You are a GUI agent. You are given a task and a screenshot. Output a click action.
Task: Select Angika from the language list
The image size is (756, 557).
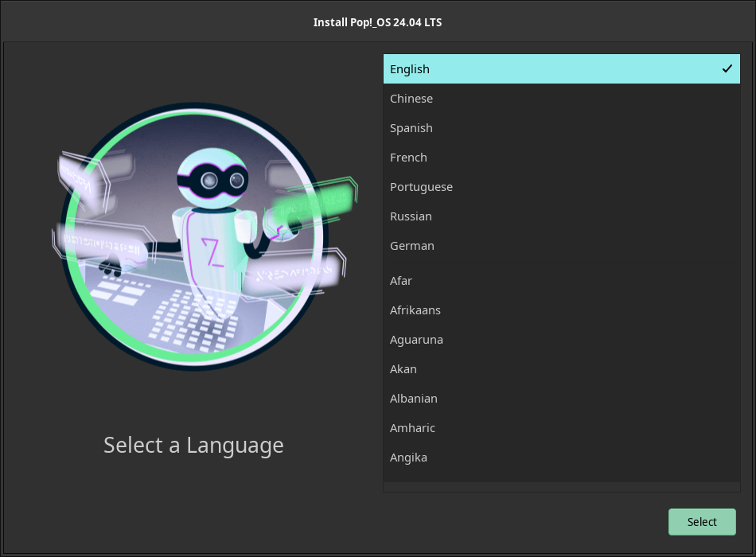pyautogui.click(x=408, y=458)
